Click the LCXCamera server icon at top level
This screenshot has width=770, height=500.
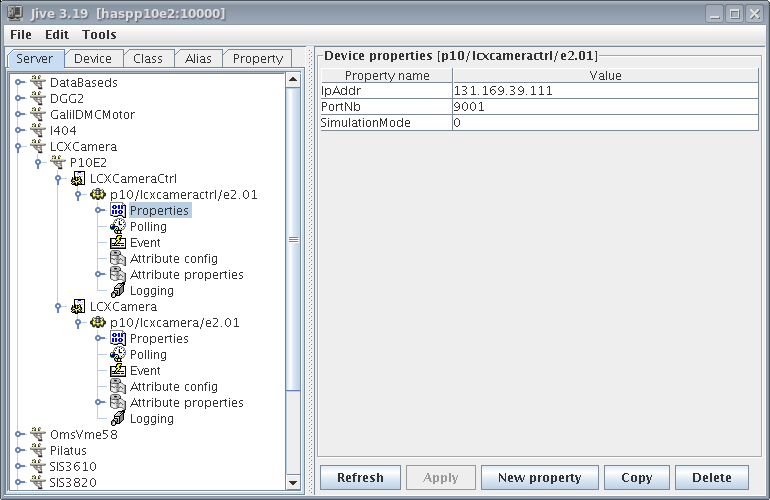(x=38, y=146)
